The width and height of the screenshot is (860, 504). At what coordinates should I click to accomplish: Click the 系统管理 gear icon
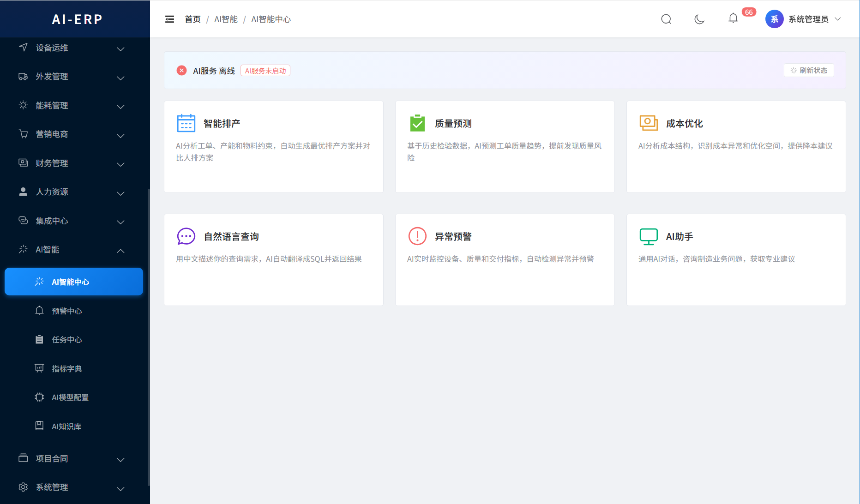coord(23,487)
